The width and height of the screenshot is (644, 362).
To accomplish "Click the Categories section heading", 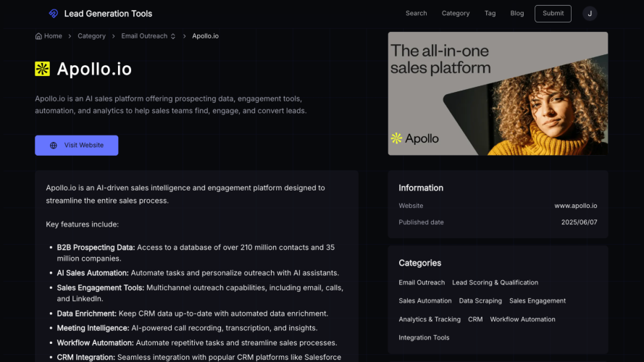I will tap(419, 263).
